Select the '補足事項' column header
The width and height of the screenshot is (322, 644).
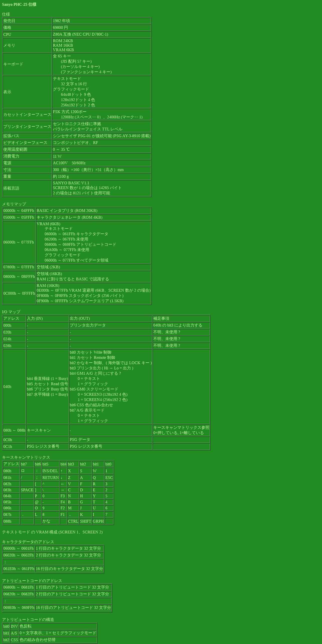[x=181, y=318]
